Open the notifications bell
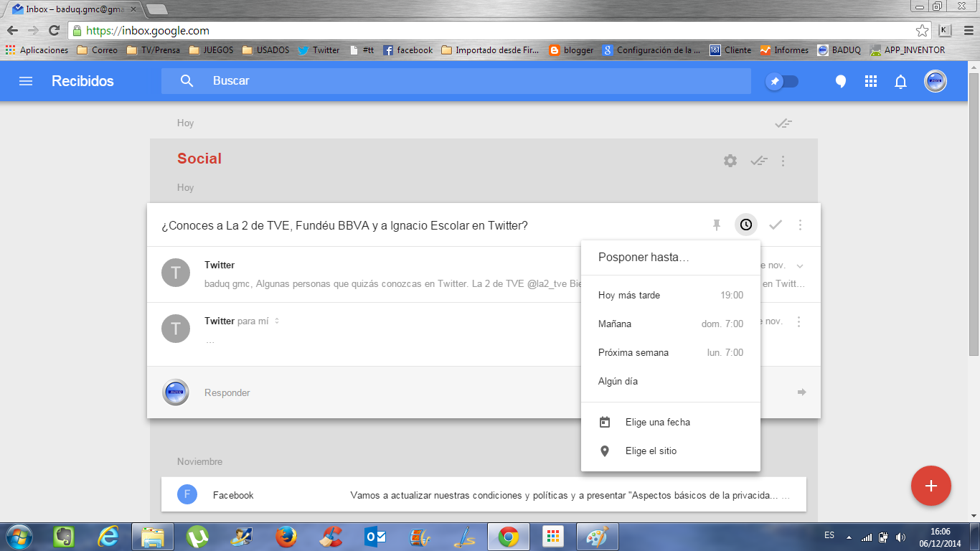The image size is (980, 551). [900, 82]
